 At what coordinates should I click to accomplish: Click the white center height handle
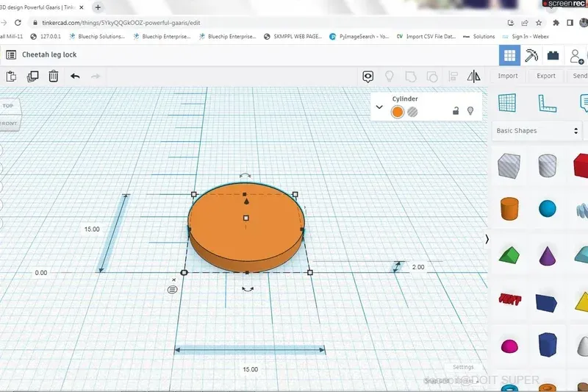246,218
